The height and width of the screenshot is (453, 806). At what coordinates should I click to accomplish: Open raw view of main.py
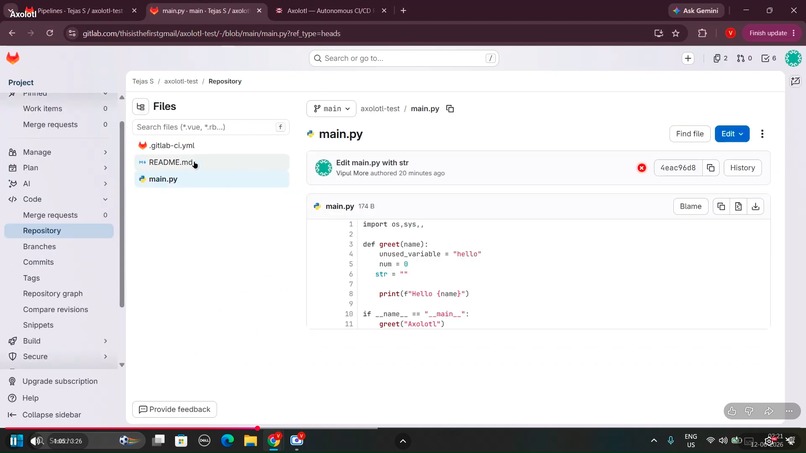(738, 206)
